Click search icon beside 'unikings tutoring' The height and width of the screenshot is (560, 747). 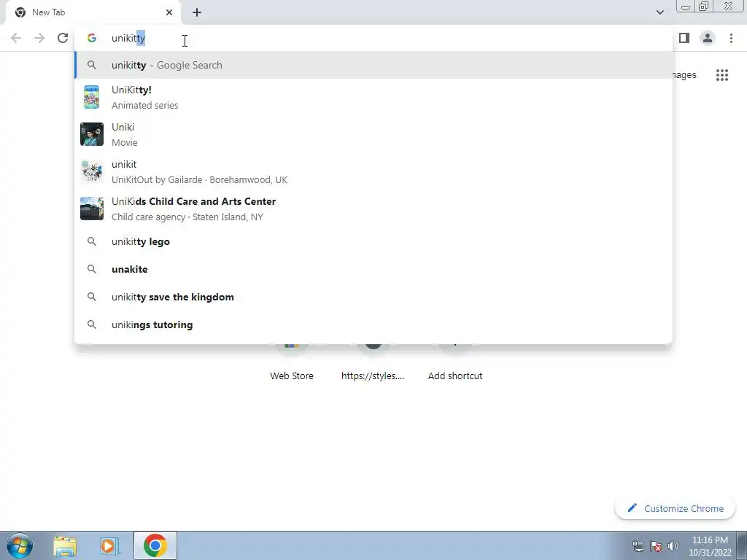pos(92,324)
